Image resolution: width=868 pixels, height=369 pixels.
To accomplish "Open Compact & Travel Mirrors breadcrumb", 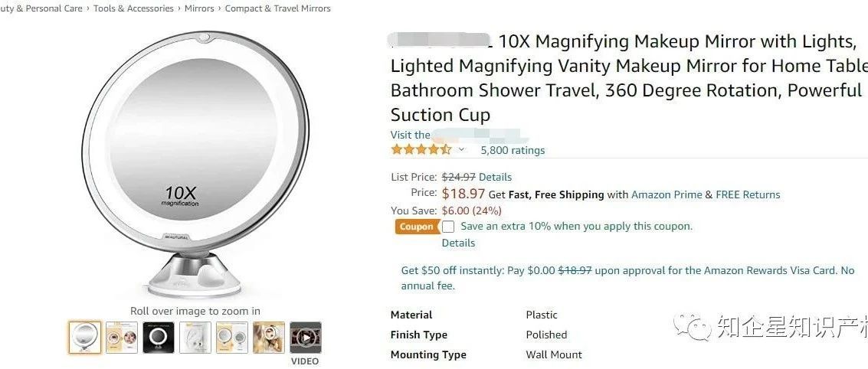I will pos(278,8).
